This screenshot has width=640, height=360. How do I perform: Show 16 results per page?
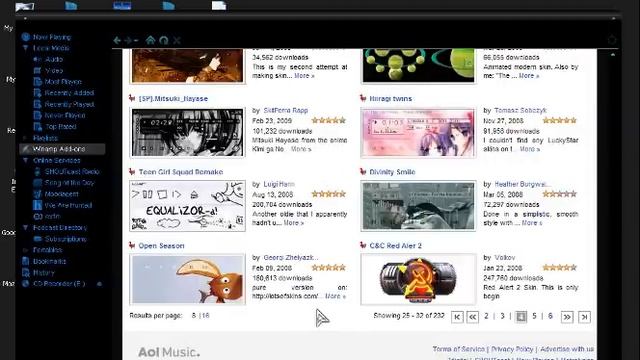[x=206, y=316]
